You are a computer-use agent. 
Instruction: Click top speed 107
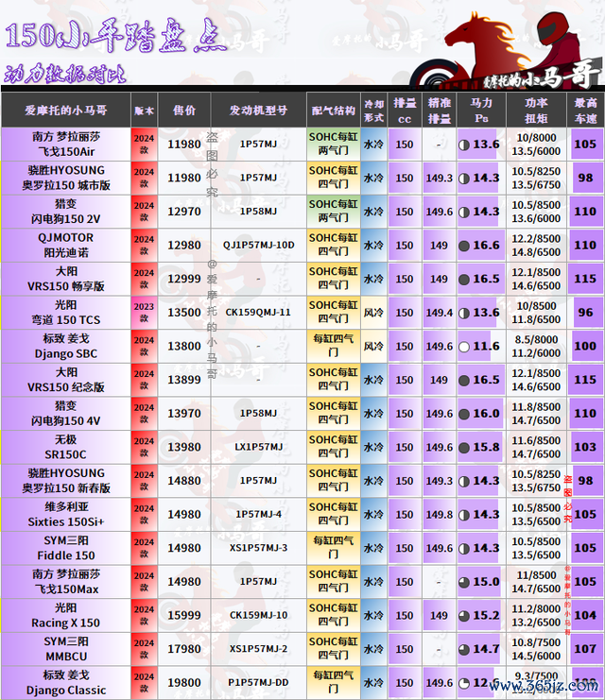tap(585, 649)
